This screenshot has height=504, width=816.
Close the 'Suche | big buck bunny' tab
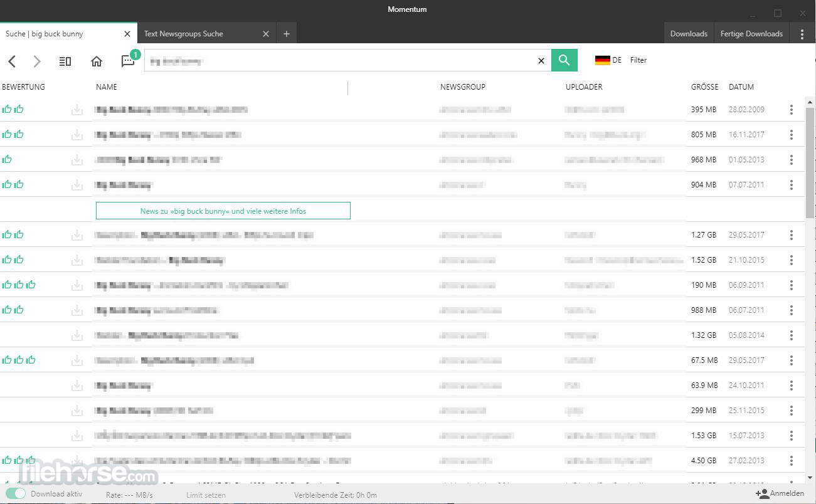[127, 34]
